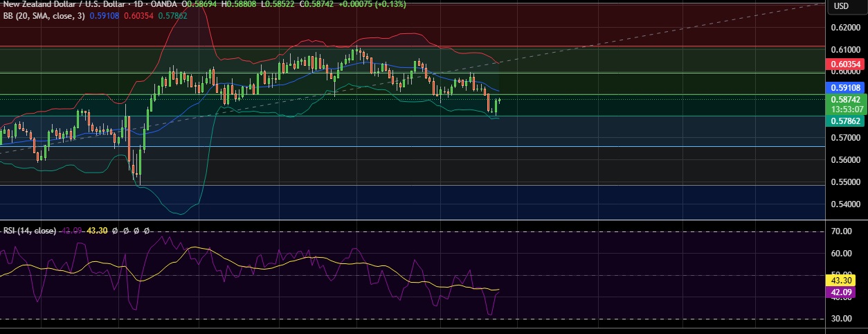This screenshot has height=334, width=868.
Task: Click the teal 0.57862 price axis label
Action: (x=847, y=121)
